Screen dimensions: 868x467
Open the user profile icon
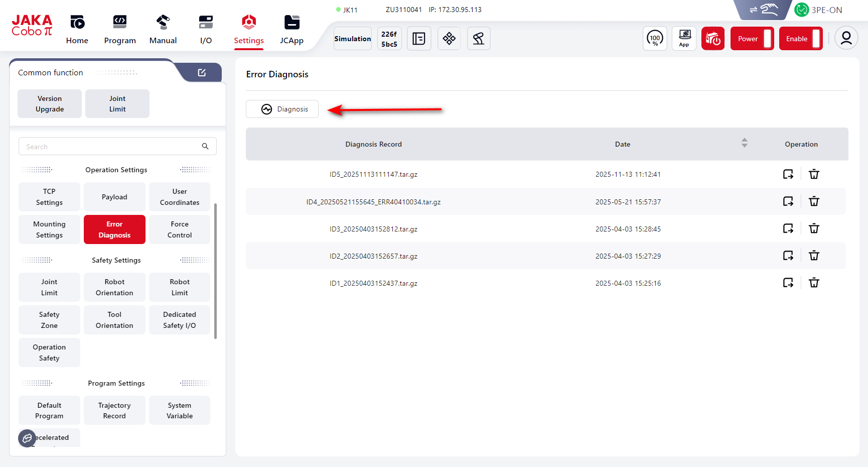[x=846, y=39]
